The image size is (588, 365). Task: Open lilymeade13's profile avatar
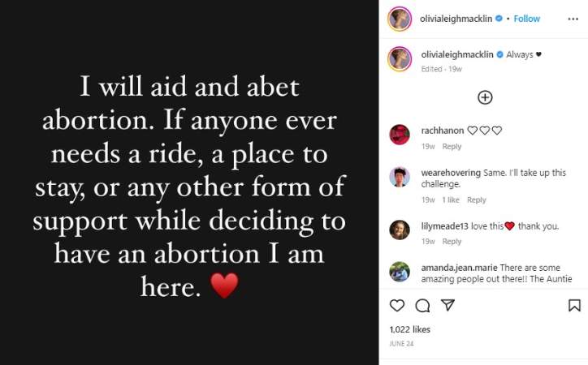click(x=399, y=230)
